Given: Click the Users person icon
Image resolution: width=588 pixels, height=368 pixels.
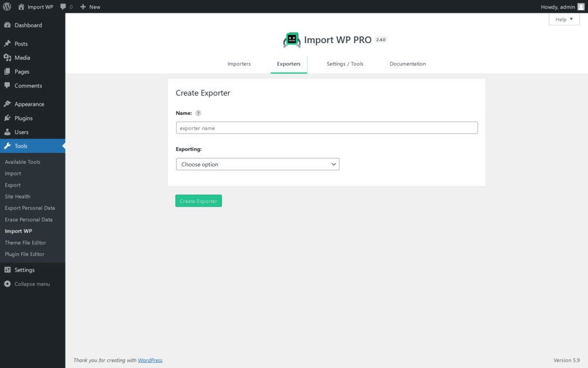Looking at the screenshot, I should (7, 132).
